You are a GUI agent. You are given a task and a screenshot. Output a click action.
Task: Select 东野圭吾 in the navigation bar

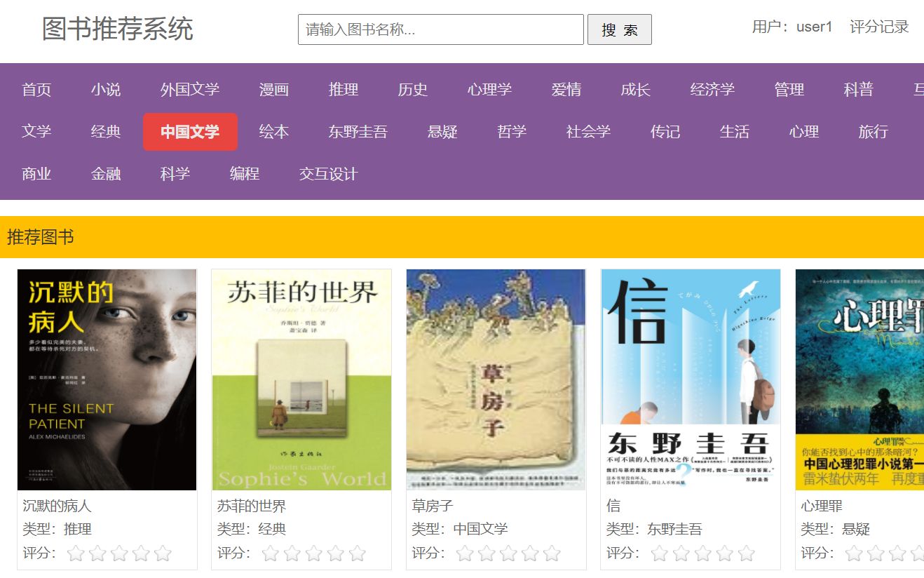click(358, 132)
